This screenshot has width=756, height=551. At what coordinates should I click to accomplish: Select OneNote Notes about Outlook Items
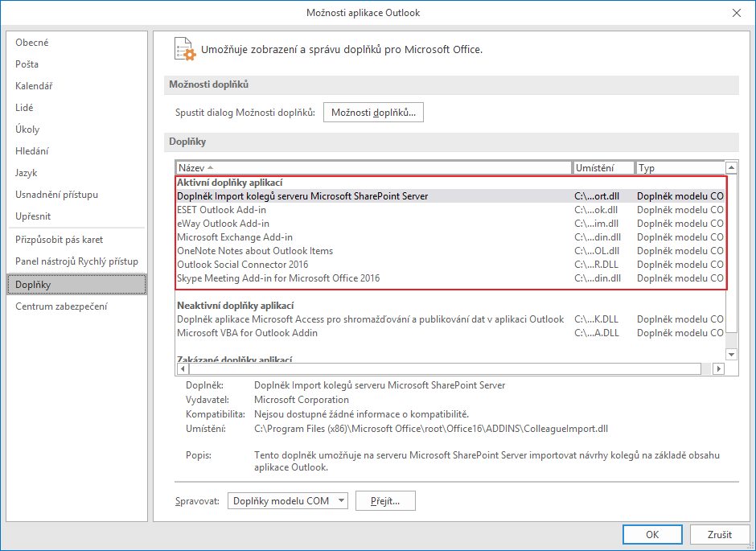coord(450,251)
